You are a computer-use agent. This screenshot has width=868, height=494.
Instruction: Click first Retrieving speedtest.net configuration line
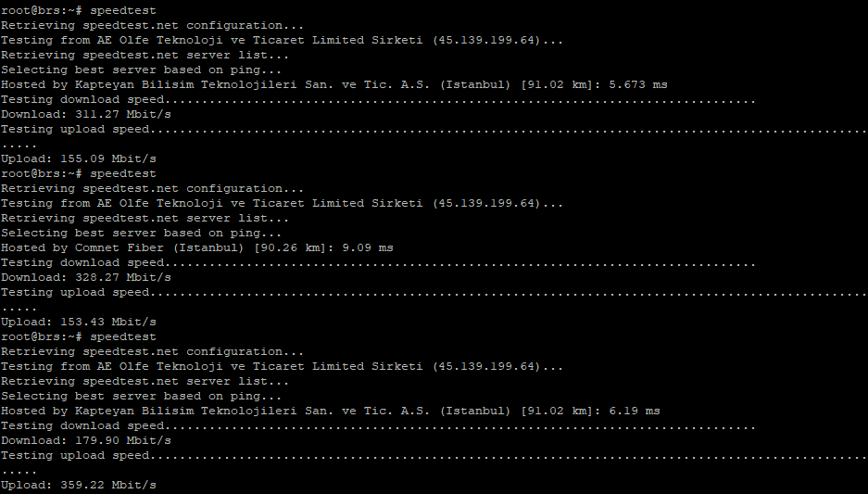click(152, 25)
